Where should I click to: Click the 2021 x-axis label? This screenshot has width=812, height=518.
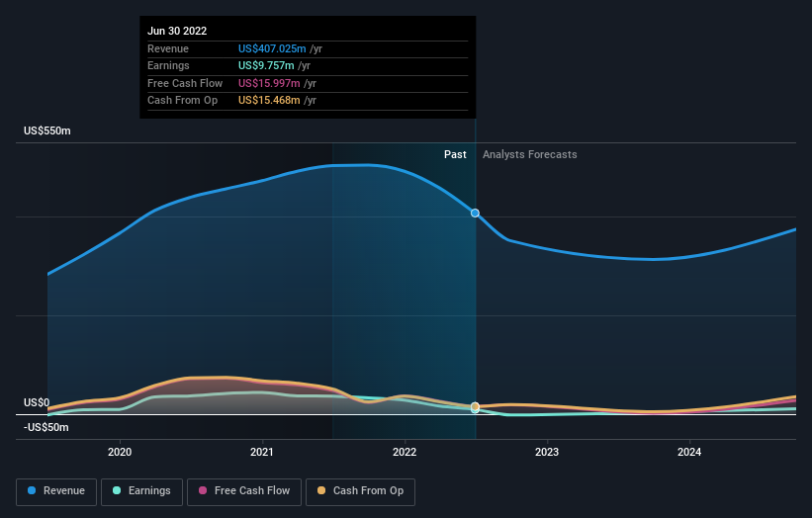coord(262,452)
